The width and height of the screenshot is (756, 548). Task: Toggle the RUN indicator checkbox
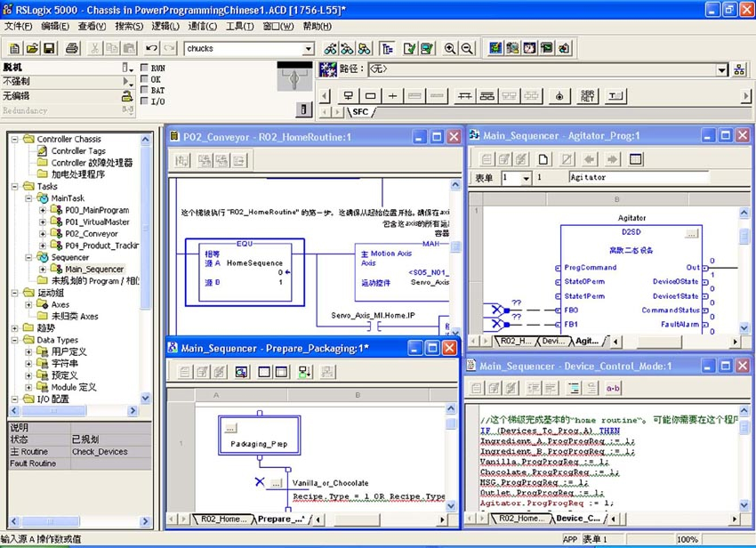(144, 67)
